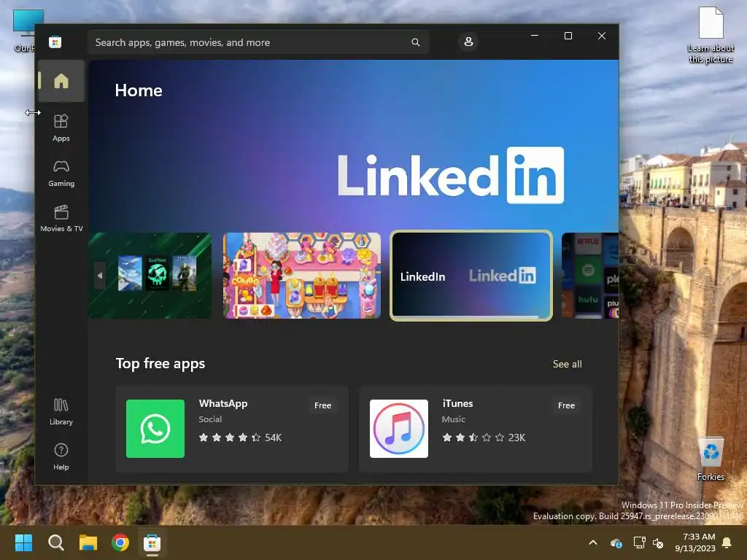Viewport: 747px width, 560px height.
Task: Click the Top free apps heading
Action: 160,363
